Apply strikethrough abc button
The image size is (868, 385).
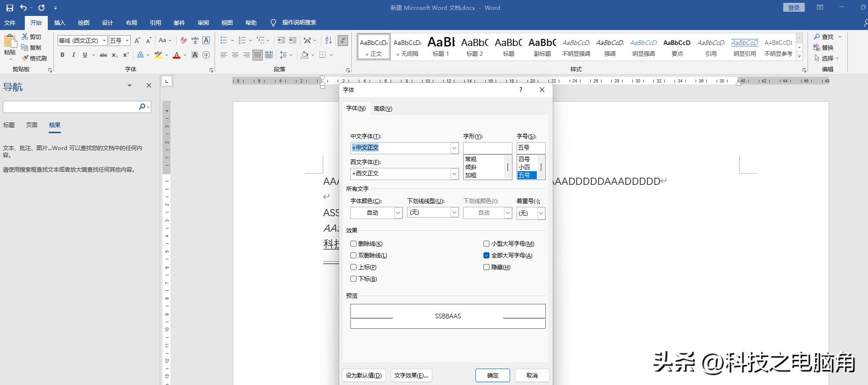104,55
